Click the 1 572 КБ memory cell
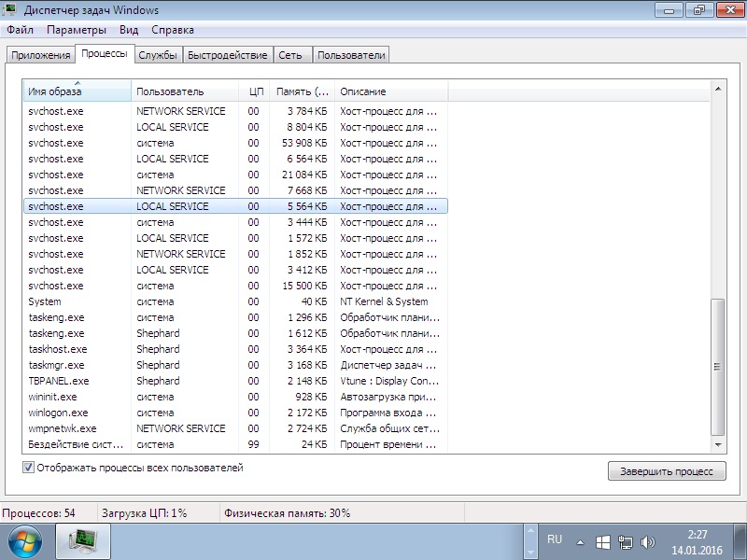Image resolution: width=747 pixels, height=560 pixels. coord(307,238)
